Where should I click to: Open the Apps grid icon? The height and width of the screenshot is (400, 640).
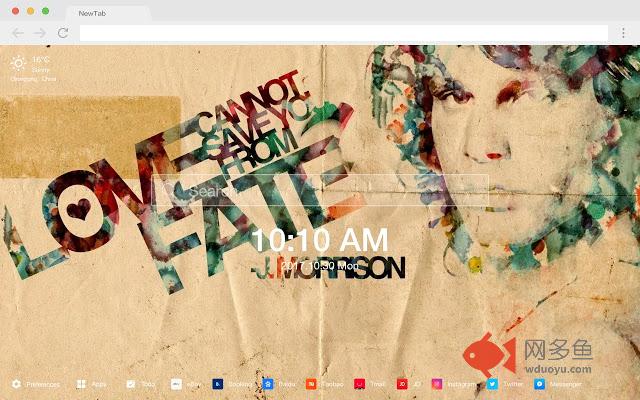pyautogui.click(x=81, y=384)
